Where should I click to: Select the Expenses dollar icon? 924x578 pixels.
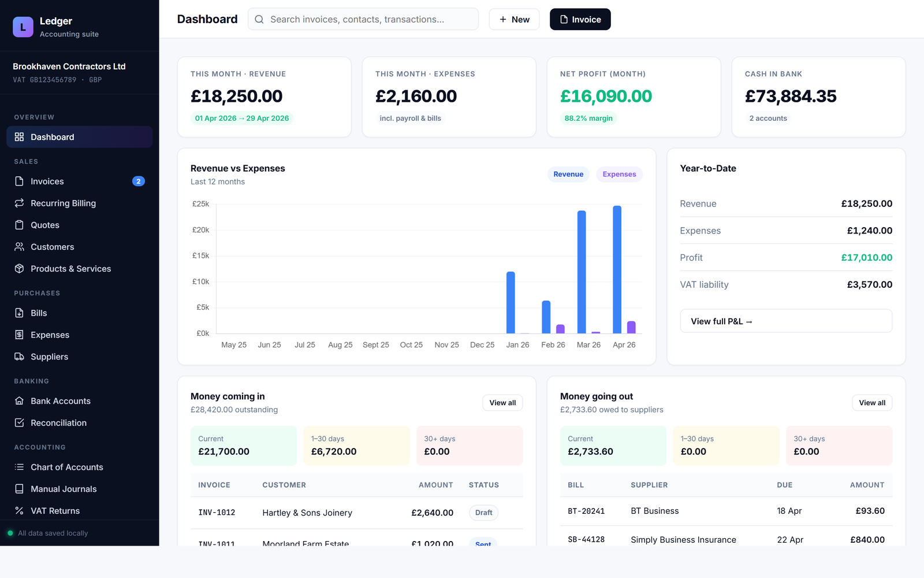coord(20,335)
